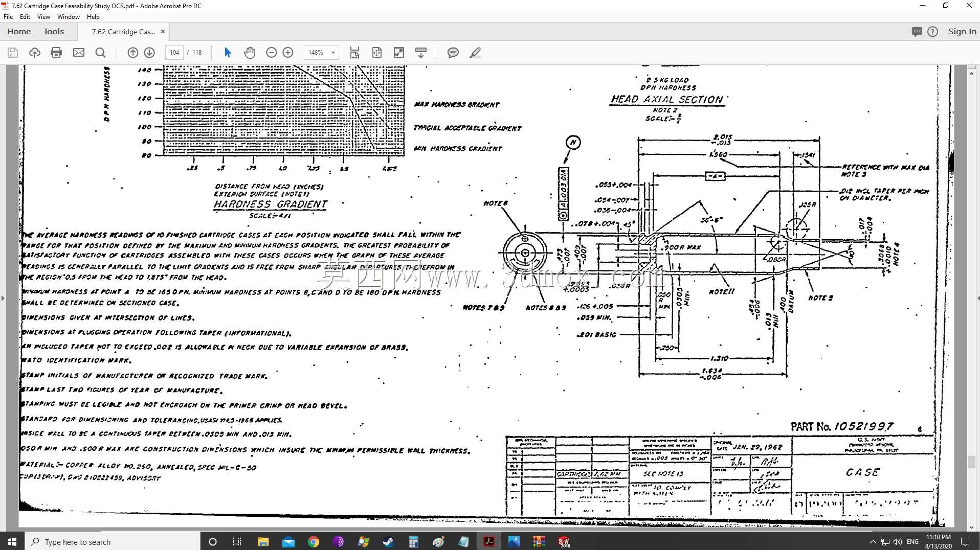Click the Sign In link
980x550 pixels.
962,32
